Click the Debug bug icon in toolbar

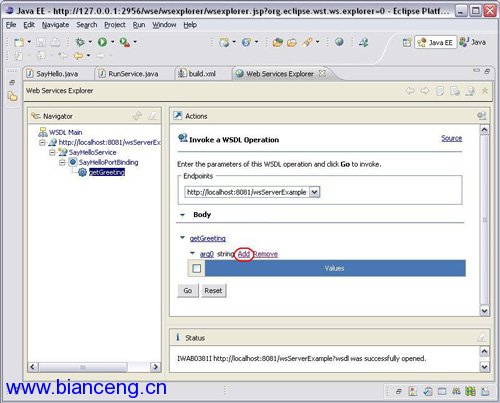(80, 42)
